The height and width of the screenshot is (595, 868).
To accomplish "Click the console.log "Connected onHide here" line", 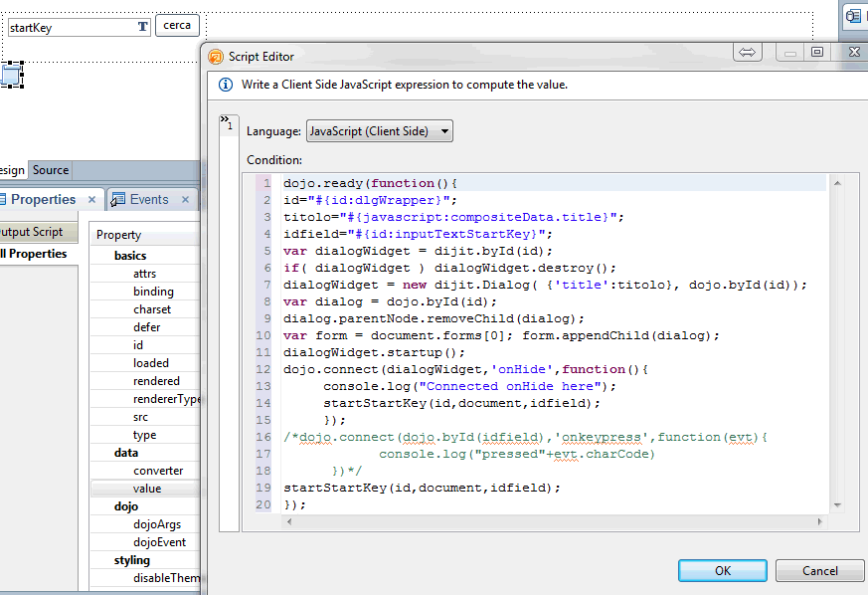I will point(469,387).
